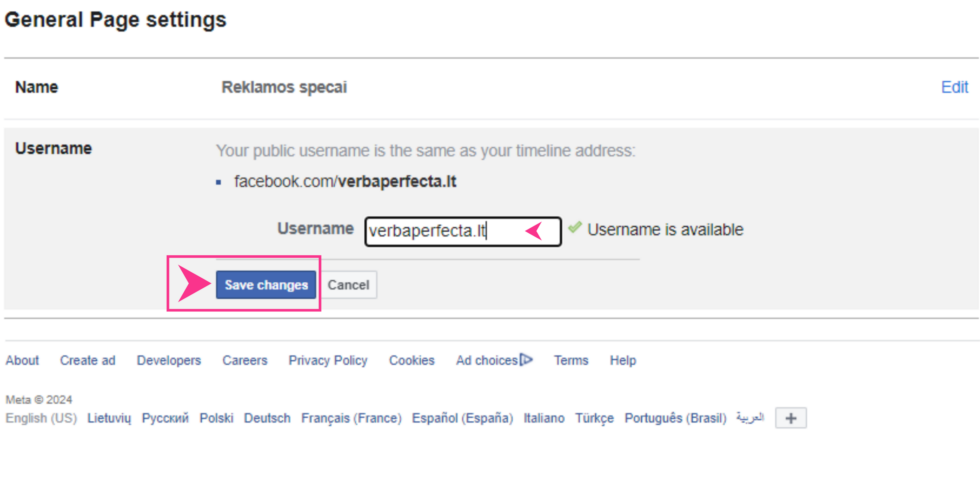Choose Français (France) language
The image size is (980, 483).
click(x=352, y=418)
